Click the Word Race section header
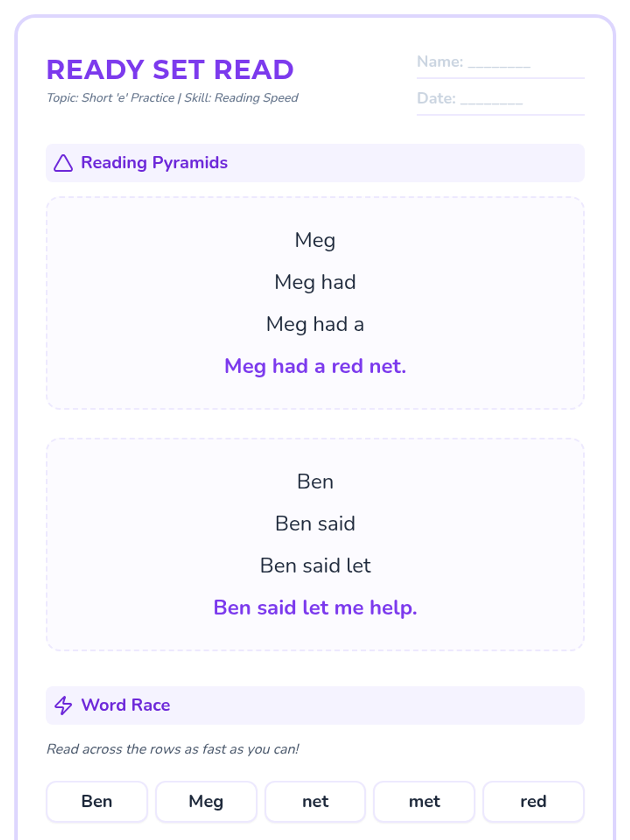 click(x=315, y=705)
